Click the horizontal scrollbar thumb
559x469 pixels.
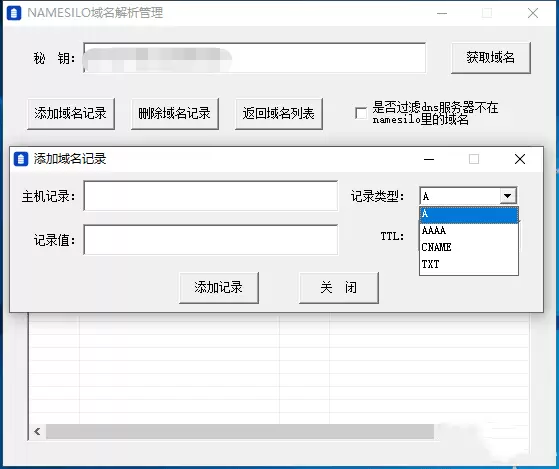pyautogui.click(x=240, y=432)
